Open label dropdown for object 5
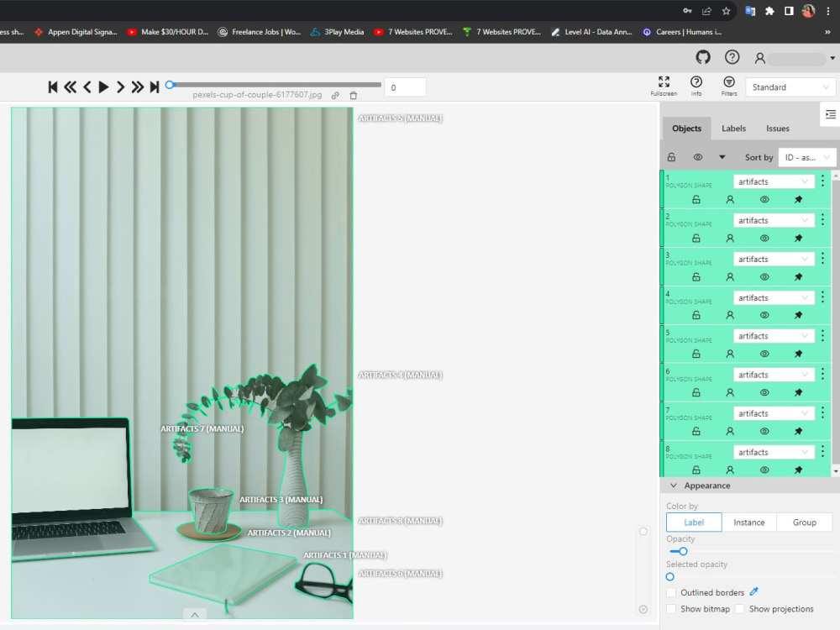Image resolution: width=840 pixels, height=630 pixels. [x=774, y=336]
